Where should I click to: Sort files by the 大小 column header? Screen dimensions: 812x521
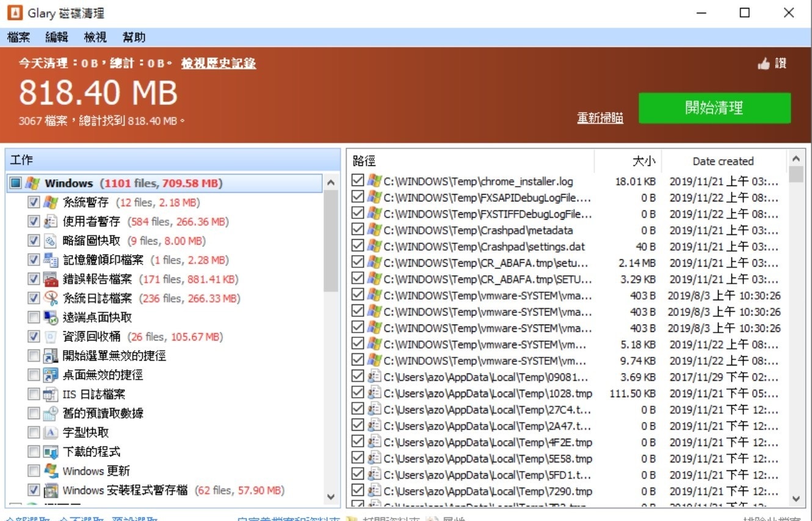point(628,161)
